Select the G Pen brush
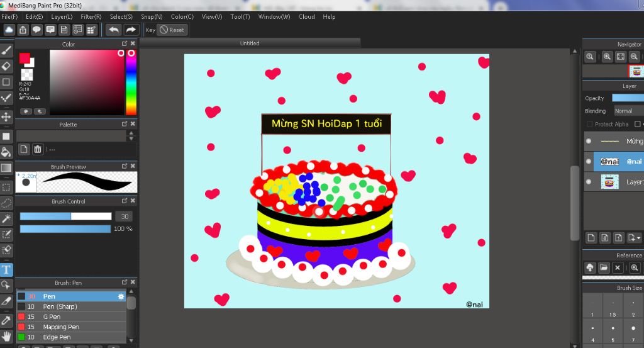 tap(72, 317)
